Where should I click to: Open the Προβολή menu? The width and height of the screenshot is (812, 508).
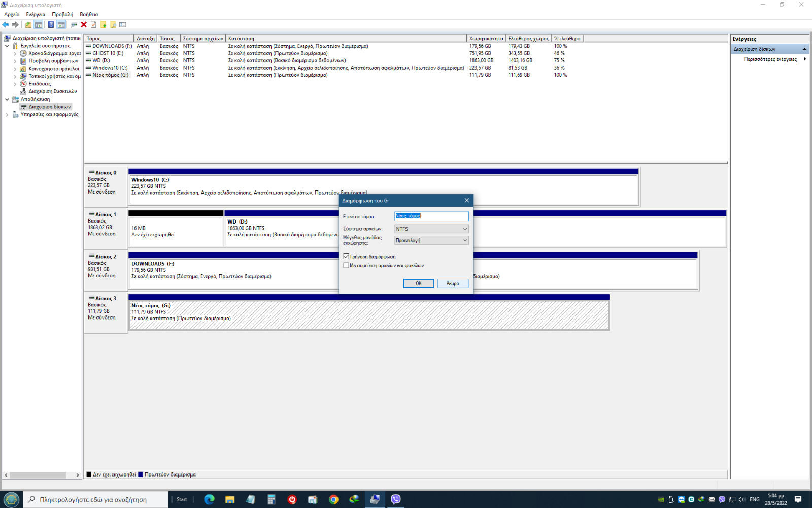pyautogui.click(x=62, y=14)
